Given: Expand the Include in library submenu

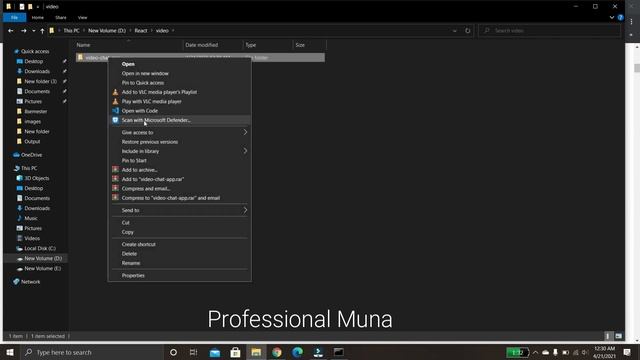Looking at the screenshot, I should [180, 151].
